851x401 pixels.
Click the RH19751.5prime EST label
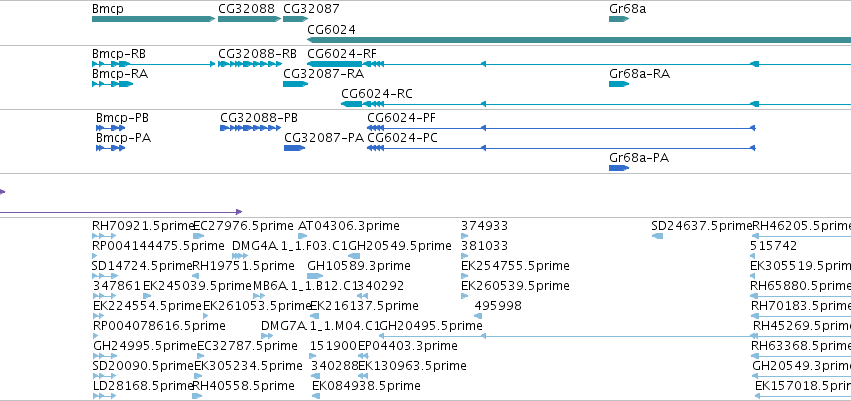pos(244,266)
